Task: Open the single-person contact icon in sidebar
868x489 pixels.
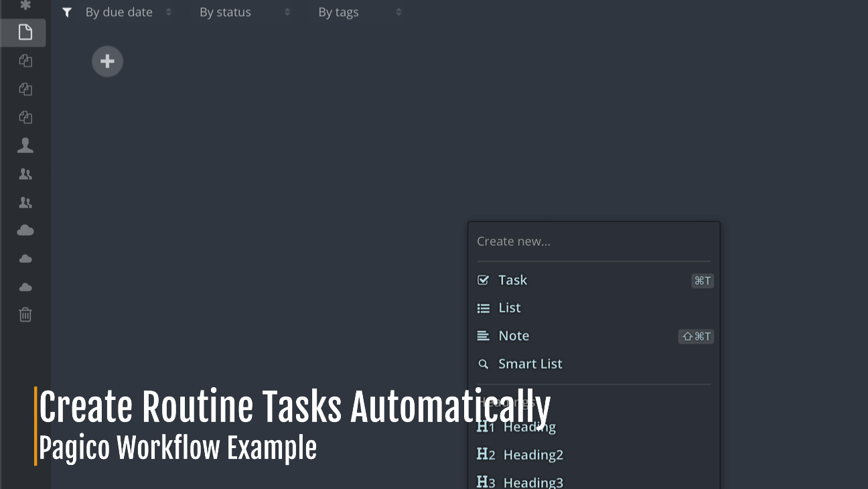Action: tap(25, 145)
